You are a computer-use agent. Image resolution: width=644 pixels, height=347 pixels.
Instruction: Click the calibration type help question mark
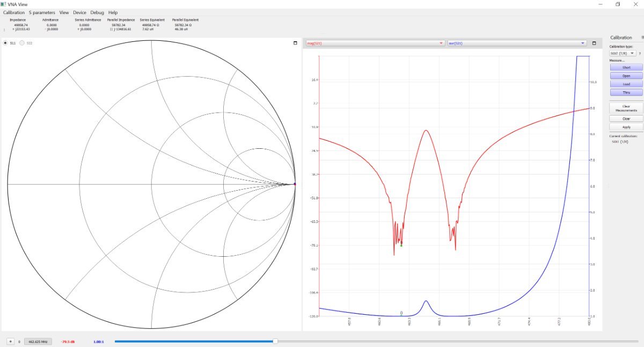[x=640, y=54]
